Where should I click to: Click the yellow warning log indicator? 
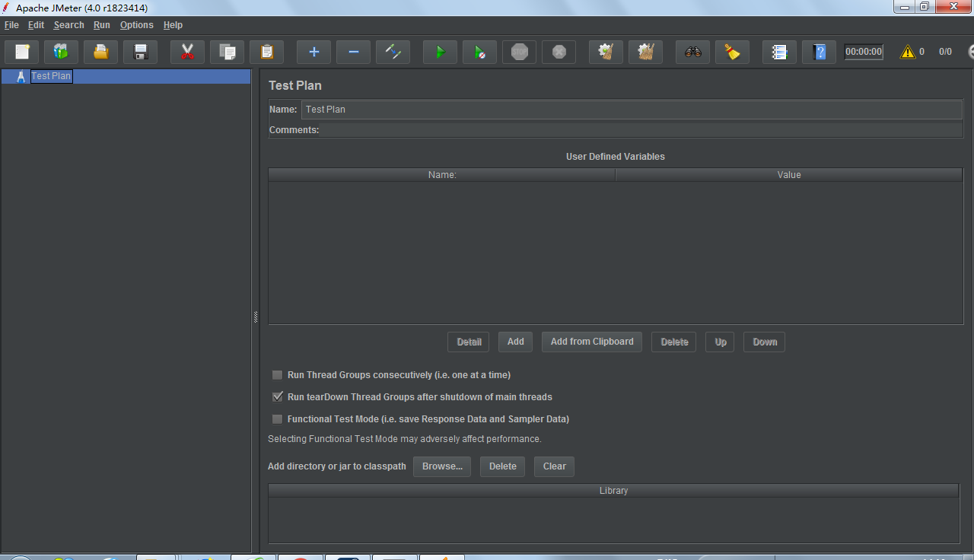coord(907,52)
